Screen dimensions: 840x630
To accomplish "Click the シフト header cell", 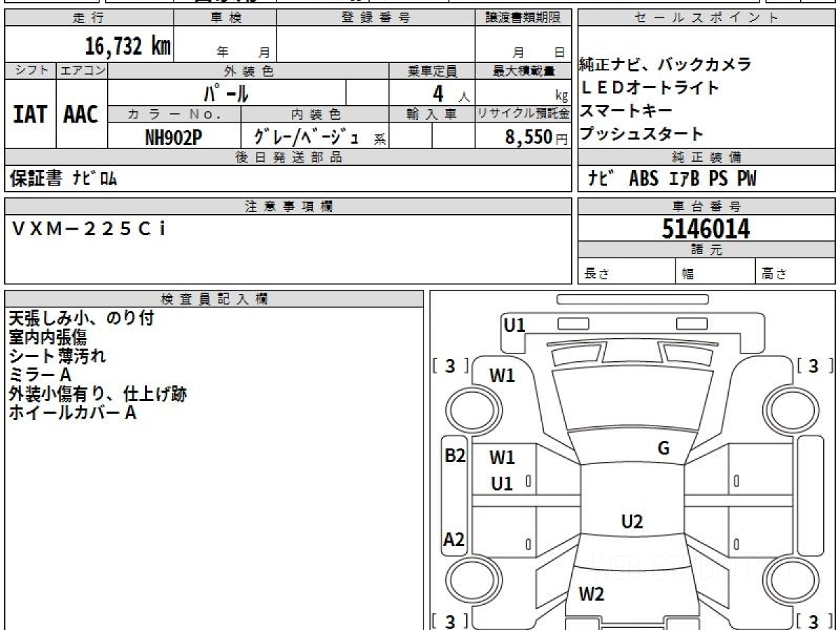I will 31,71.
